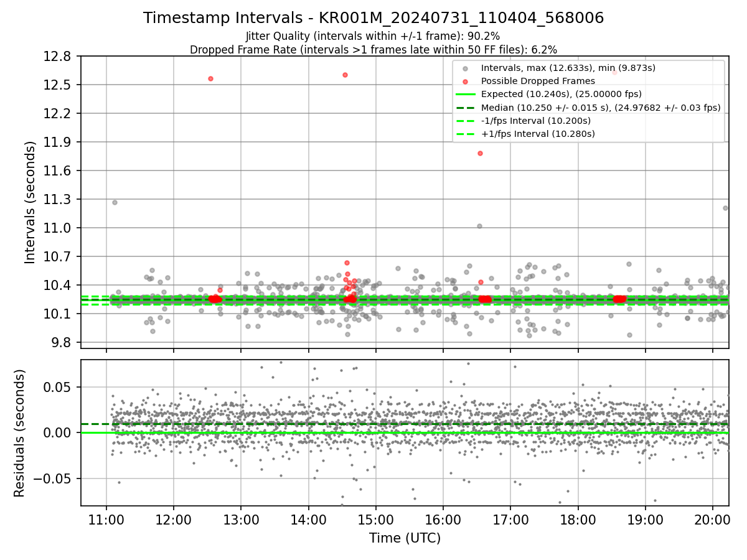The height and width of the screenshot is (560, 747).
Task: Click the '13:00' x-axis tick label
Action: 241,519
